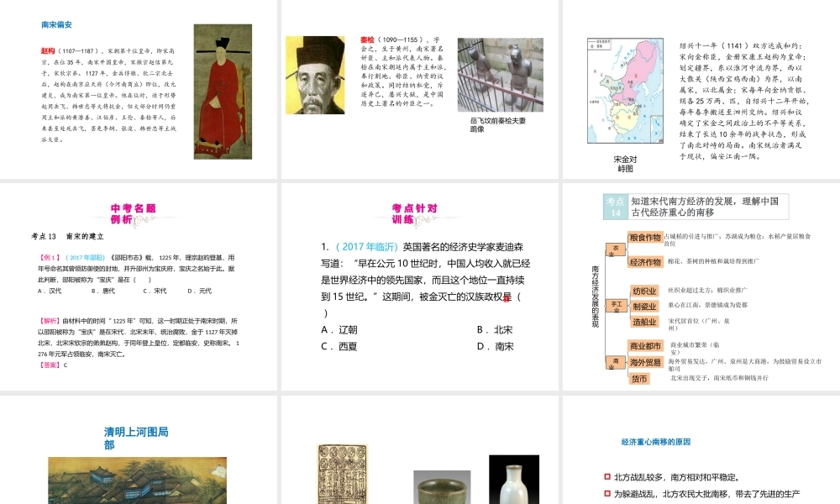This screenshot has width=840, height=504.
Task: Click the 粮食作物 diagram box
Action: (645, 237)
